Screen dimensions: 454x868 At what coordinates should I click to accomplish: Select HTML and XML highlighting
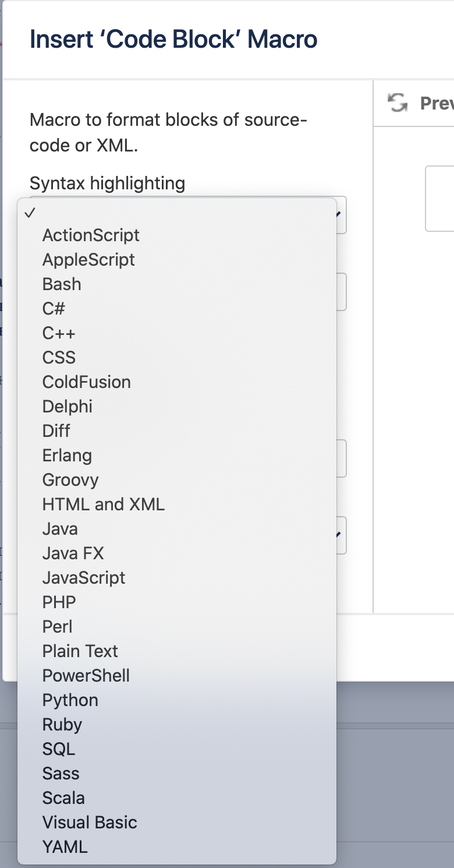click(x=103, y=504)
